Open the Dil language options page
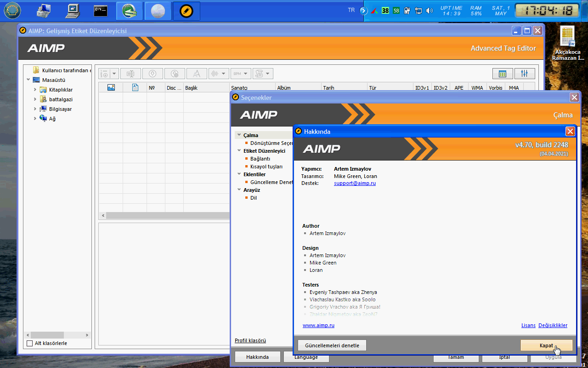 (254, 198)
